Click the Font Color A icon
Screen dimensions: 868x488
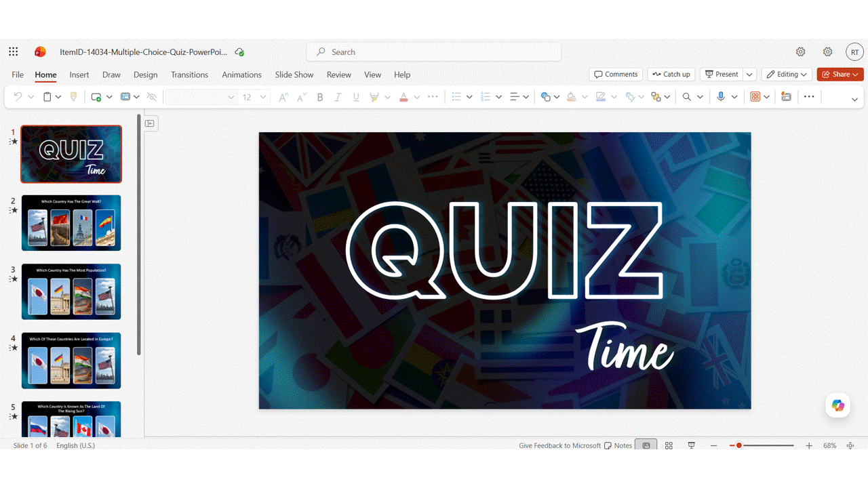point(403,97)
